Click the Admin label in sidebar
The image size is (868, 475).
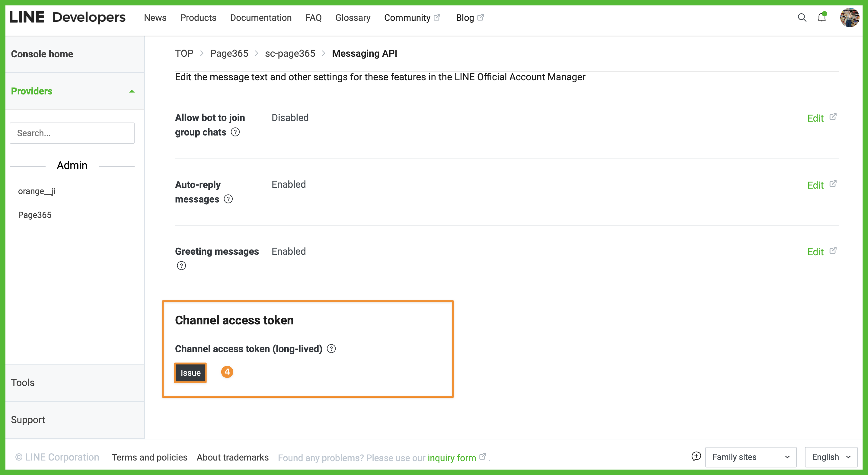72,165
